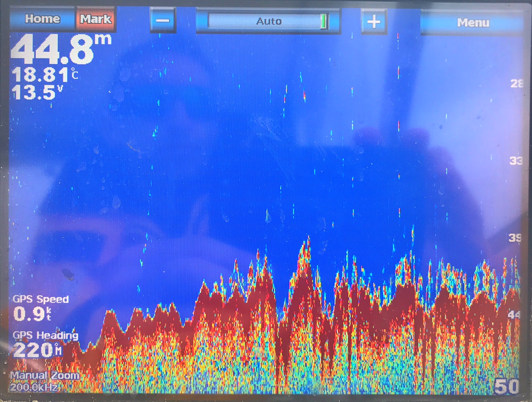Click the Manual Zoom label
The image size is (532, 402).
click(44, 375)
